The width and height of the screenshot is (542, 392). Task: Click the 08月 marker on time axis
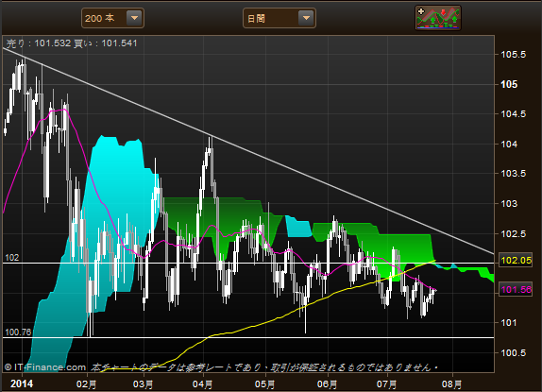click(451, 384)
